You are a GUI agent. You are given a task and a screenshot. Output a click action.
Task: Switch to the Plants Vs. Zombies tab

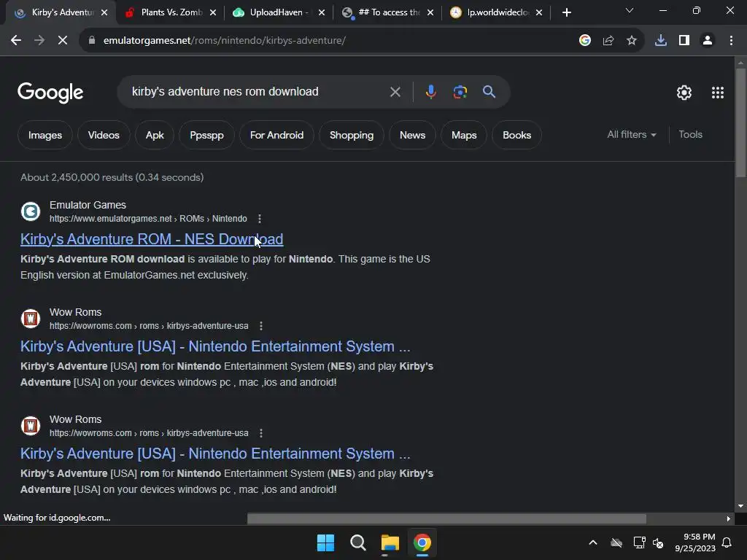click(171, 12)
